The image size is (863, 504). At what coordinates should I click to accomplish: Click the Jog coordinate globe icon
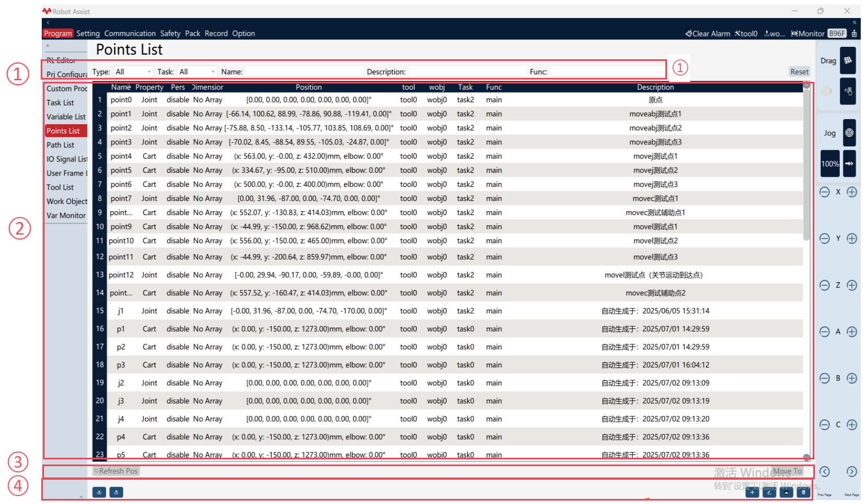coord(849,133)
